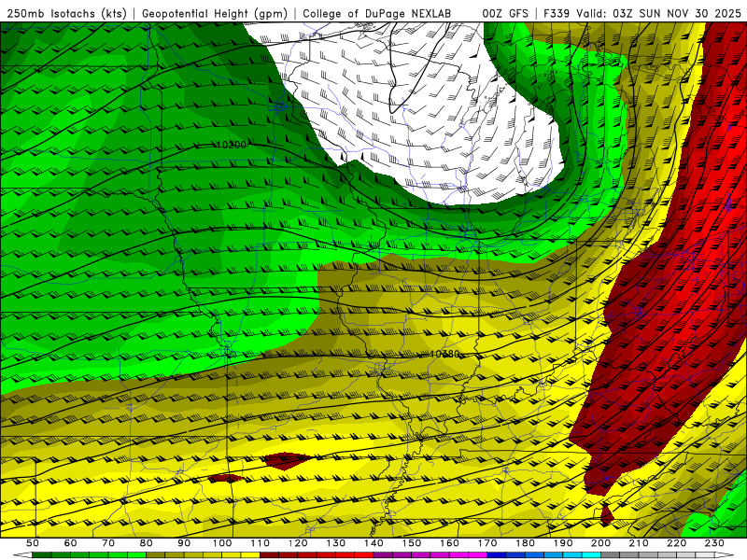Screen dimensions: 747x560
Task: Click the 70 value on the color scale
Action: click(108, 543)
